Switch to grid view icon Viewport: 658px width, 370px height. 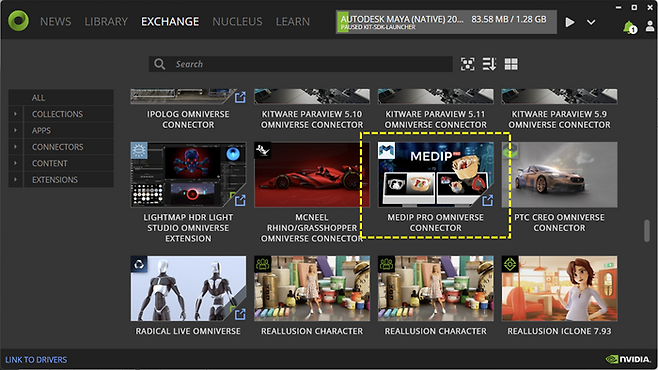point(511,64)
